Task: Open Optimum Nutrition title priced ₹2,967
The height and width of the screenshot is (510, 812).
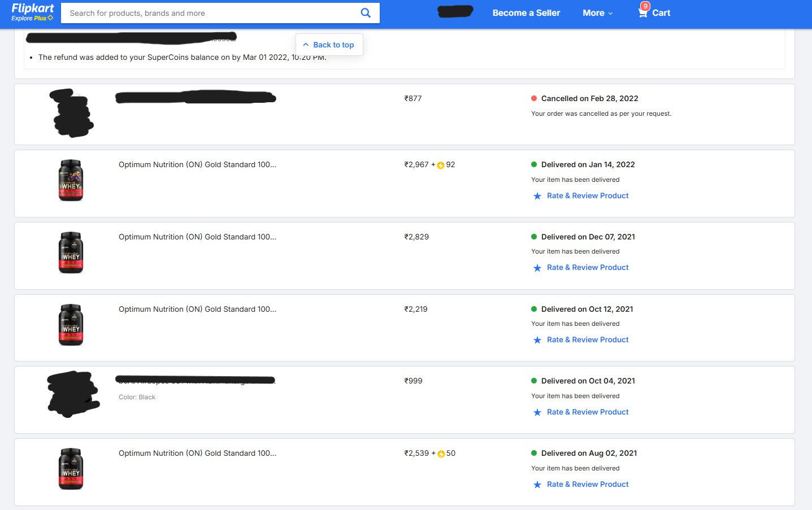Action: pyautogui.click(x=197, y=165)
